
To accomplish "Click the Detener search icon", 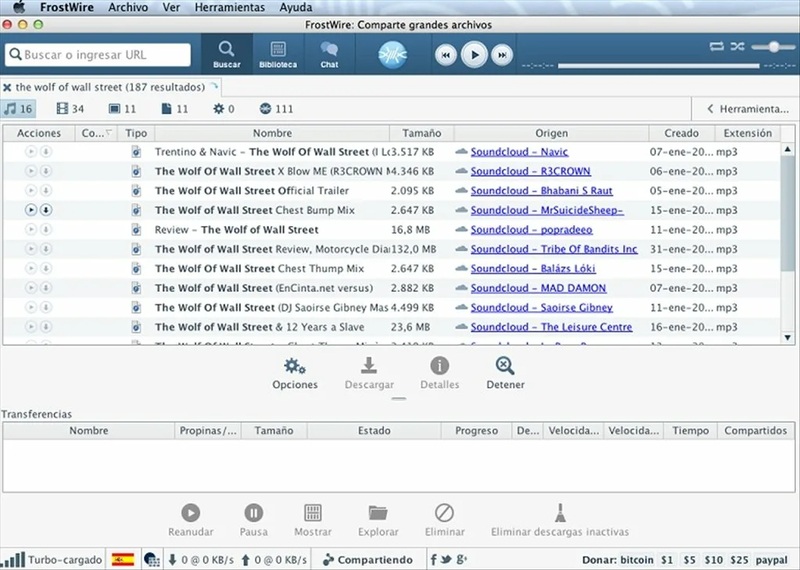I will click(505, 367).
